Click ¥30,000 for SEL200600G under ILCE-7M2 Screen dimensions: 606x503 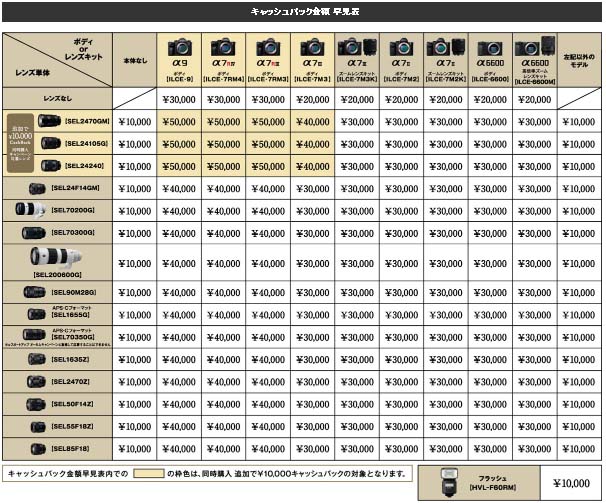coord(401,263)
